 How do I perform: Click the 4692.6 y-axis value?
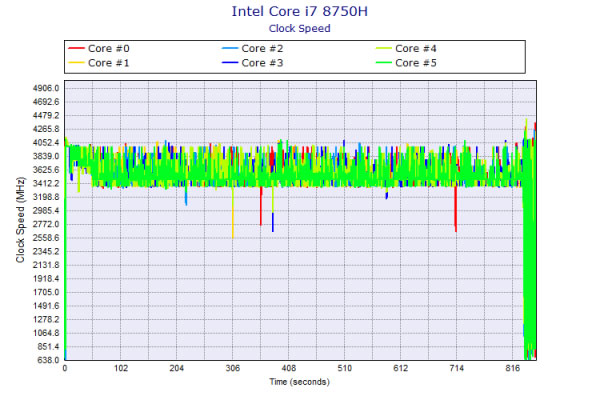[x=46, y=102]
